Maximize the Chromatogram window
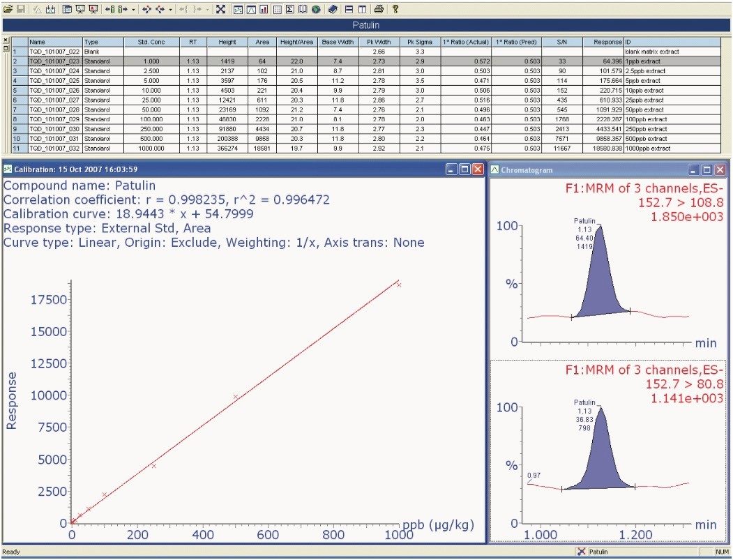The height and width of the screenshot is (560, 733). click(707, 169)
